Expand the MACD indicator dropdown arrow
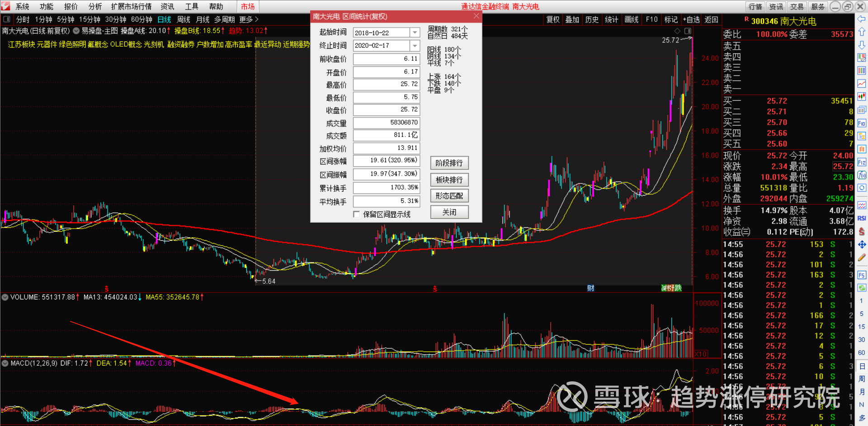868x426 pixels. (x=5, y=363)
